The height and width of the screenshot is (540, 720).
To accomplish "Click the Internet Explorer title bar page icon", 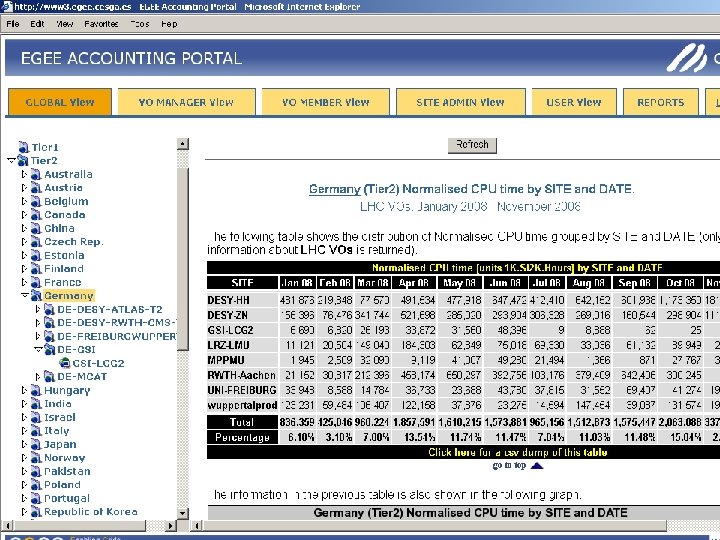I will pyautogui.click(x=6, y=6).
